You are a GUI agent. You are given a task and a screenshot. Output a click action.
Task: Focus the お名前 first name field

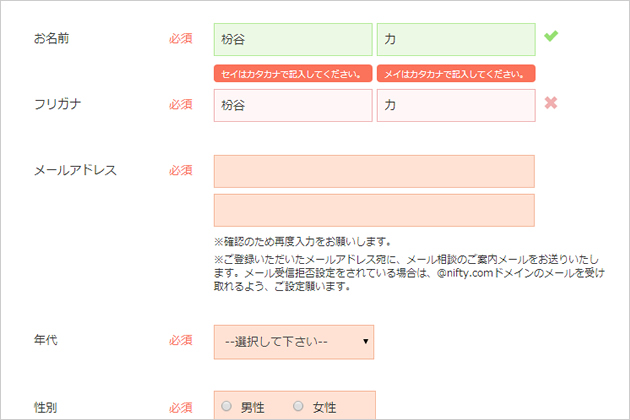pyautogui.click(x=456, y=39)
